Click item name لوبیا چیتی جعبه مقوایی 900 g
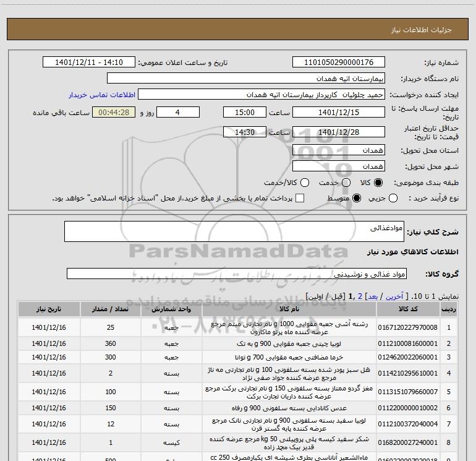The height and width of the screenshot is (461, 476). [x=289, y=343]
